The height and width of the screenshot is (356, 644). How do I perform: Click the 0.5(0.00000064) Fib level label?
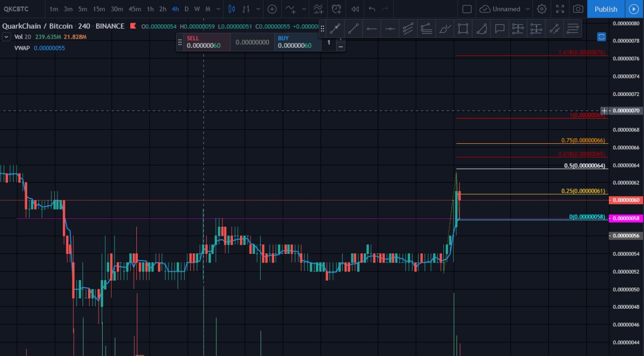tap(585, 165)
